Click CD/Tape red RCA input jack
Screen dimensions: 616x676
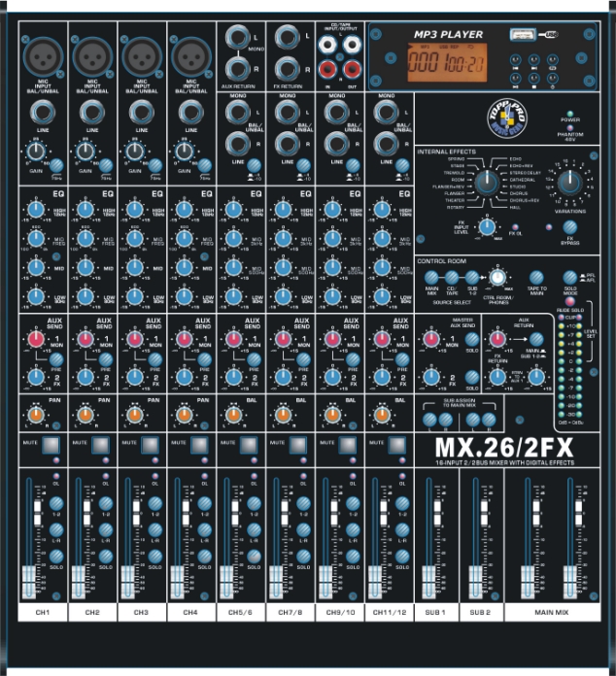point(327,69)
